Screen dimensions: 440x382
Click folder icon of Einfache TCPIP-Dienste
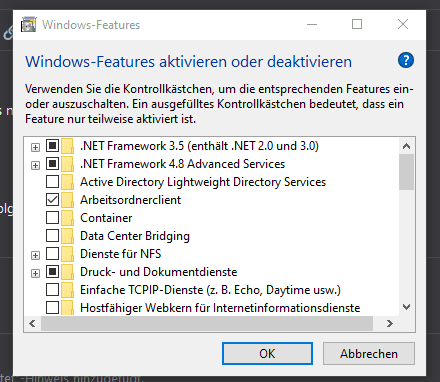pyautogui.click(x=67, y=290)
